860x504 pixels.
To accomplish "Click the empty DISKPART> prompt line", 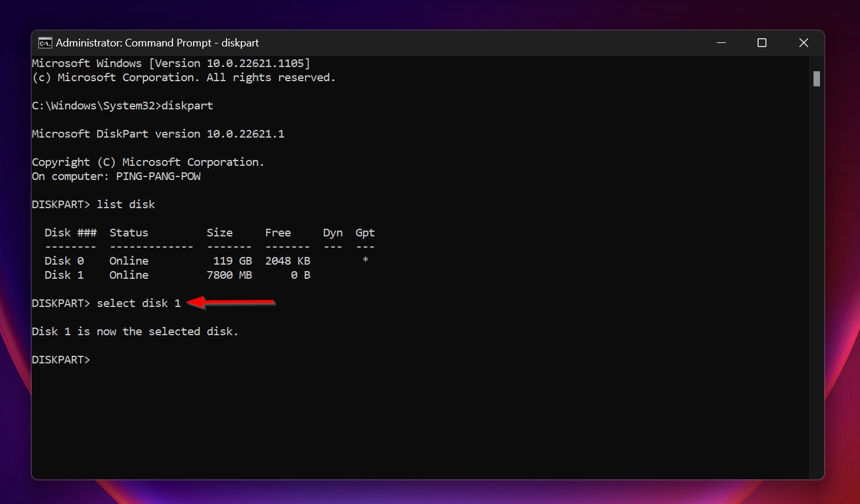I will click(61, 360).
